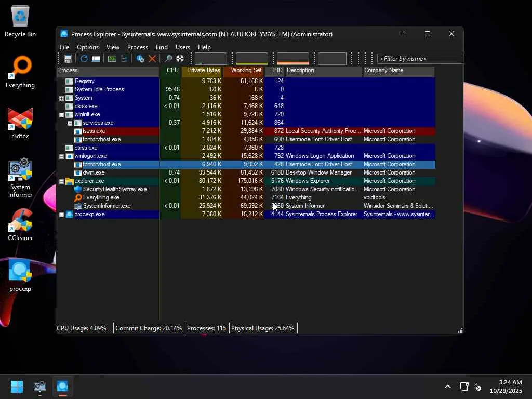Open process Properties gear icon
The image size is (532, 399).
(x=140, y=59)
